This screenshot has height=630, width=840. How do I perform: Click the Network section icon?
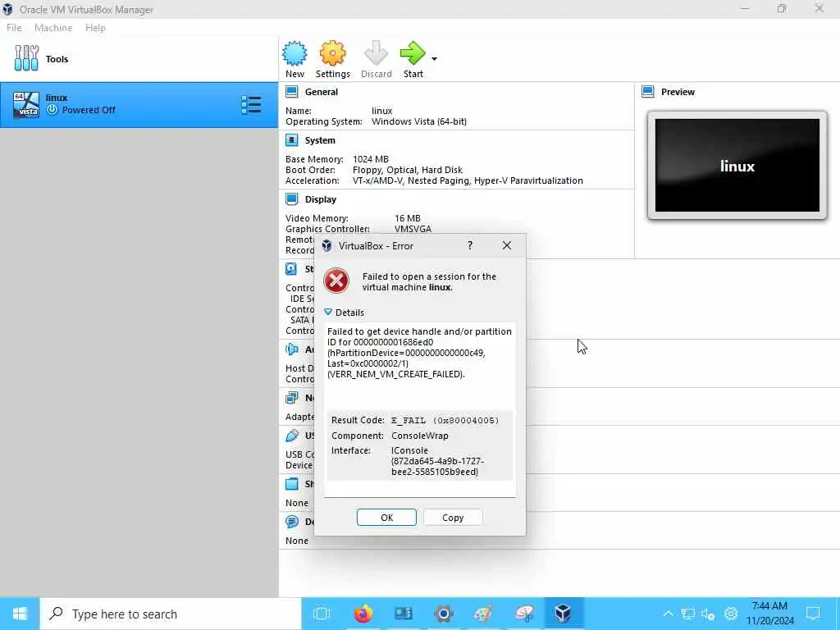click(x=291, y=398)
